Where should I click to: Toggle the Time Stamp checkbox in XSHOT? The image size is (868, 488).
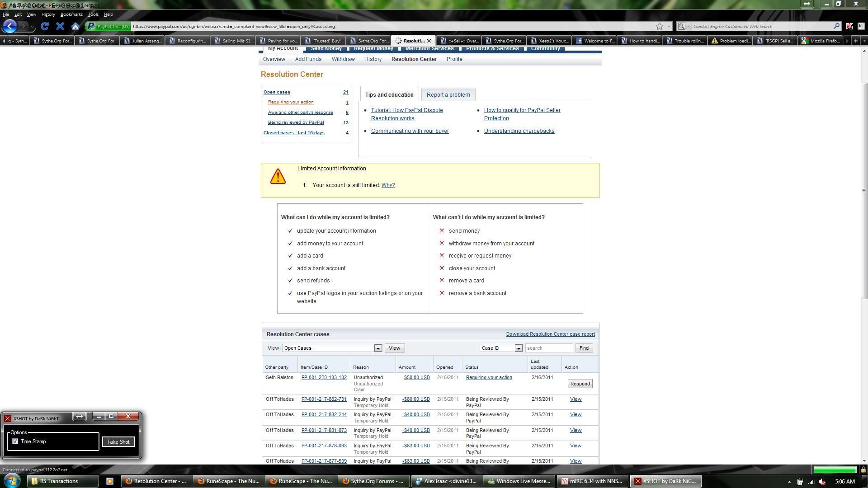[x=15, y=441]
